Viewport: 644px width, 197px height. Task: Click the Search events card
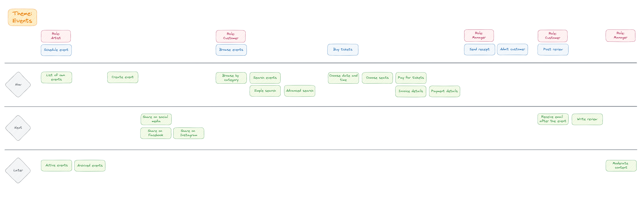point(265,78)
